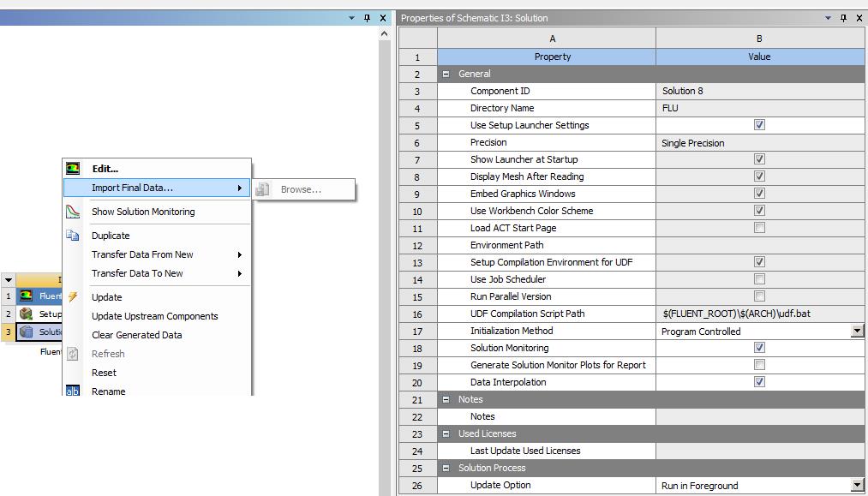Enable Use Job Scheduler checkbox
Viewport: 868px width, 496px height.
(x=759, y=279)
